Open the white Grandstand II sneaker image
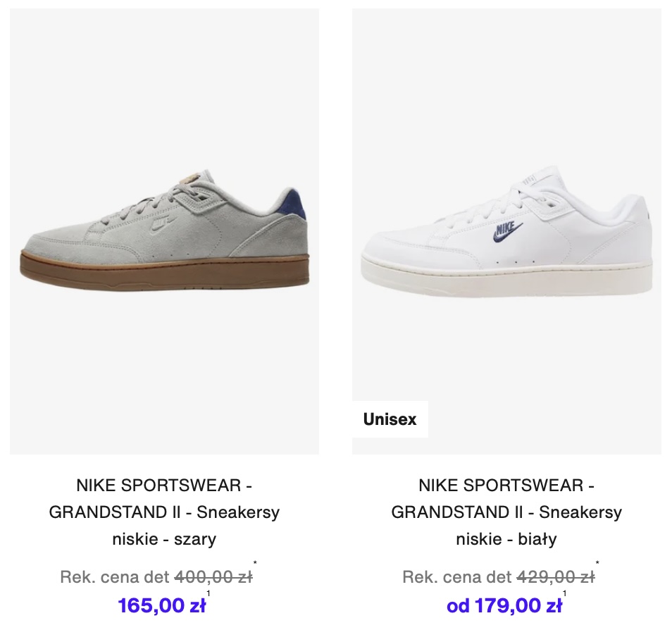672x630 pixels. tap(506, 231)
